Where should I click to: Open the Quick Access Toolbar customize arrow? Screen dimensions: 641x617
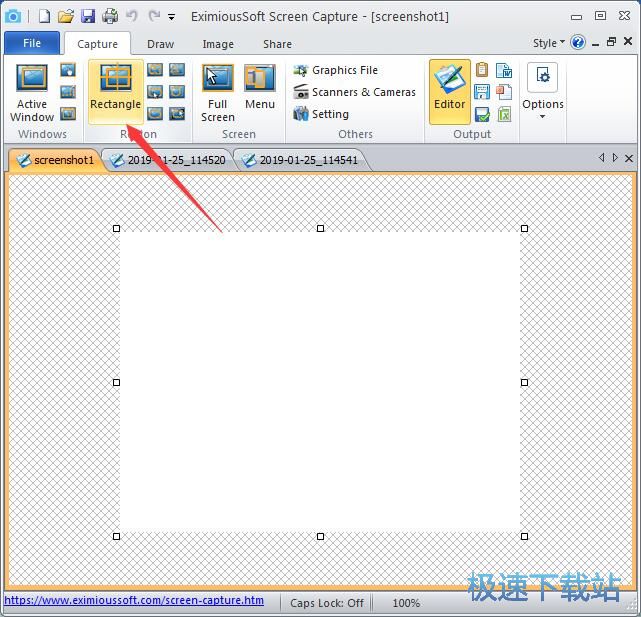click(x=172, y=17)
